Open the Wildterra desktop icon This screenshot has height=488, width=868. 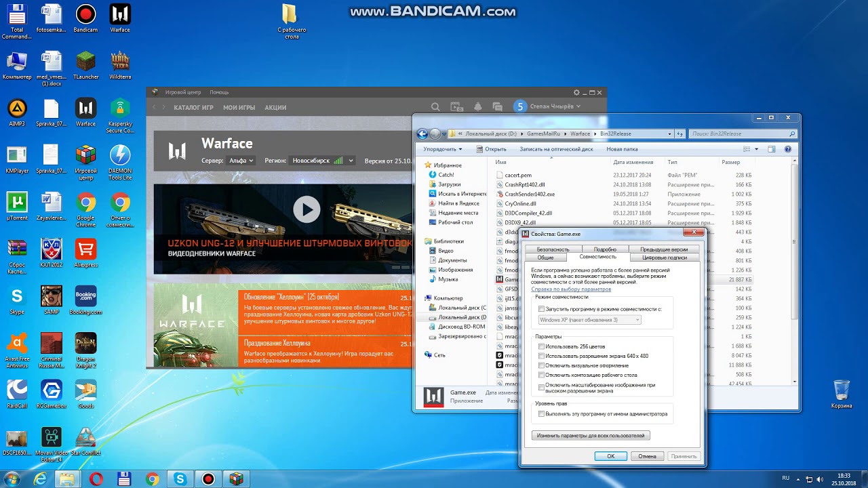120,66
